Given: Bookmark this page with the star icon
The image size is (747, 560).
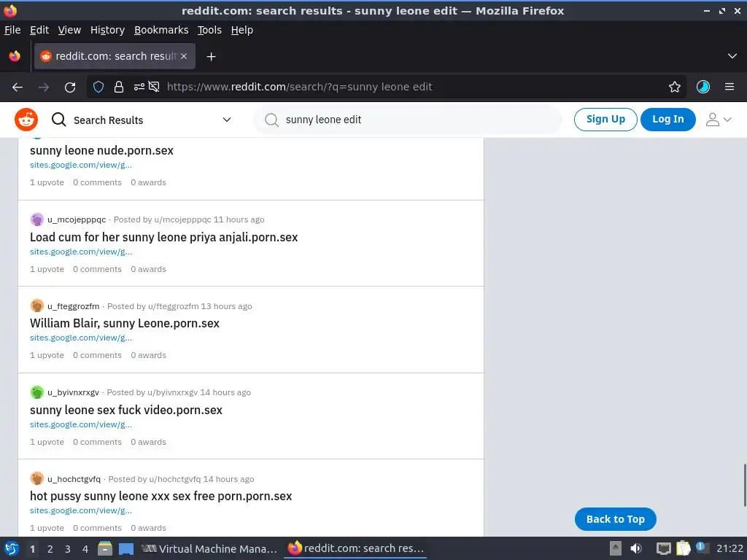Looking at the screenshot, I should (675, 87).
